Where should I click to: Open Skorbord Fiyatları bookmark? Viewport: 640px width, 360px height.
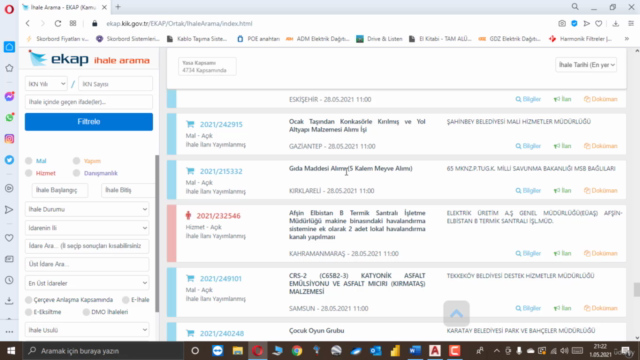(57, 39)
